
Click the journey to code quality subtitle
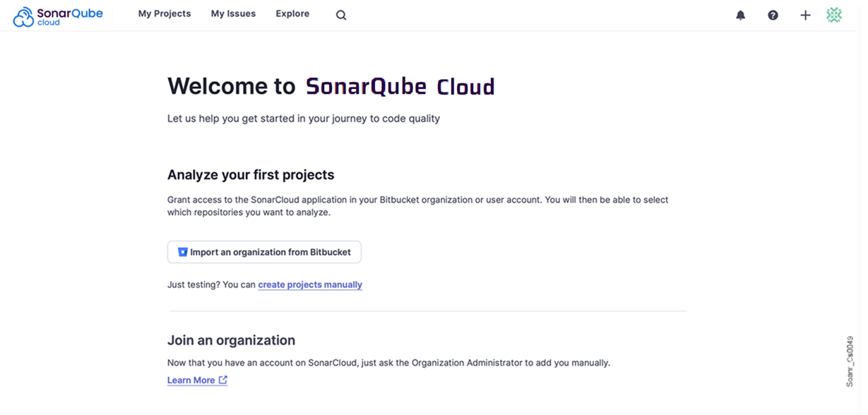tap(304, 119)
